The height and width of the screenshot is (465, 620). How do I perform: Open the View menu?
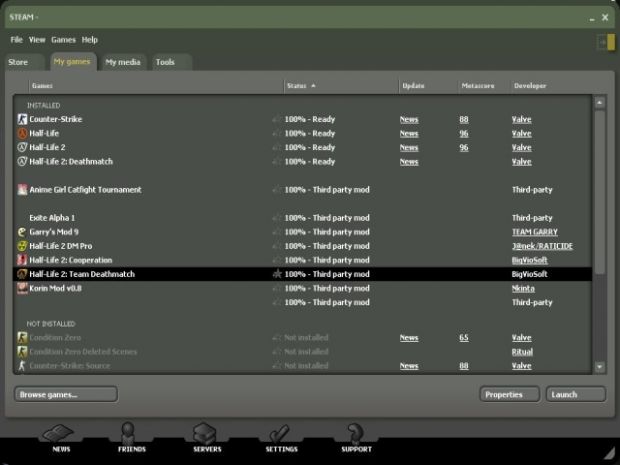click(x=37, y=40)
